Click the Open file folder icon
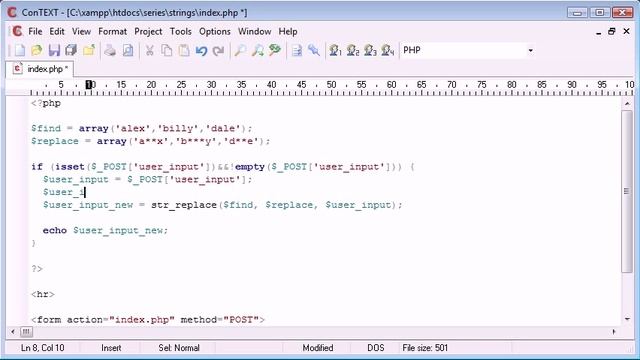The width and height of the screenshot is (640, 360). coord(37,51)
